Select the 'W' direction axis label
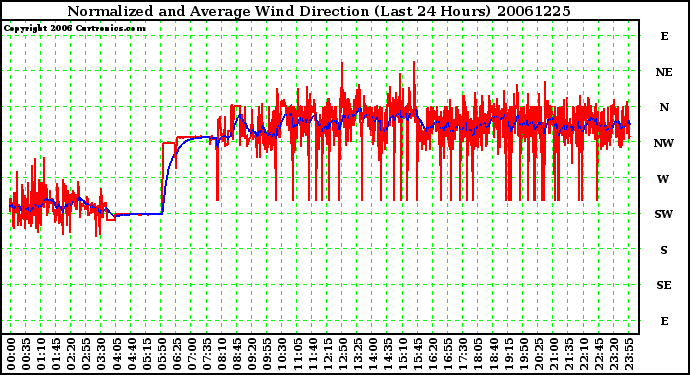The image size is (690, 375). [x=664, y=179]
